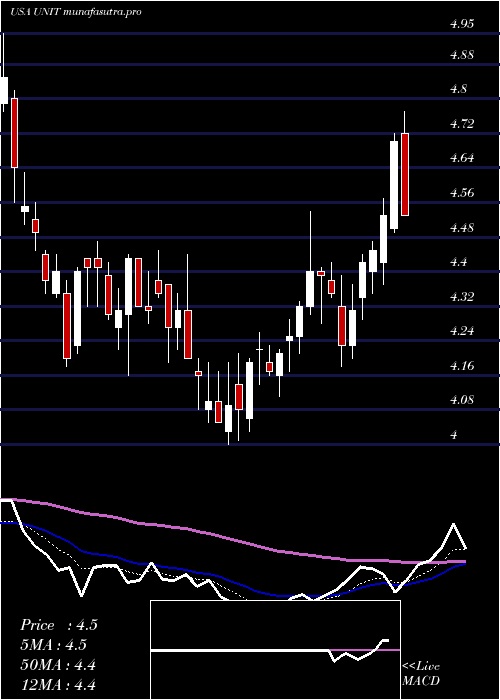Click the '50MA : 4.4' readout
The width and height of the screenshot is (500, 700).
(x=58, y=665)
